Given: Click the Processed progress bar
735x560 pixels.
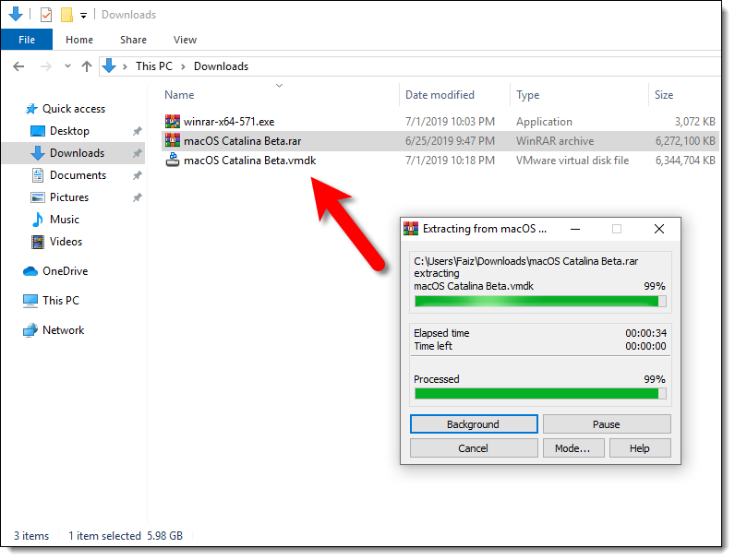Looking at the screenshot, I should pos(540,394).
